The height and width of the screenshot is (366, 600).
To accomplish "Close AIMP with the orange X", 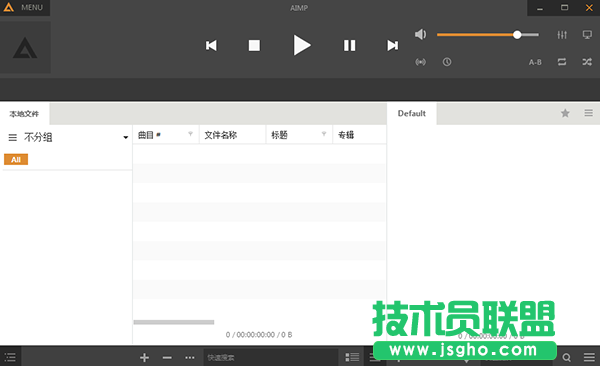I will tap(589, 8).
